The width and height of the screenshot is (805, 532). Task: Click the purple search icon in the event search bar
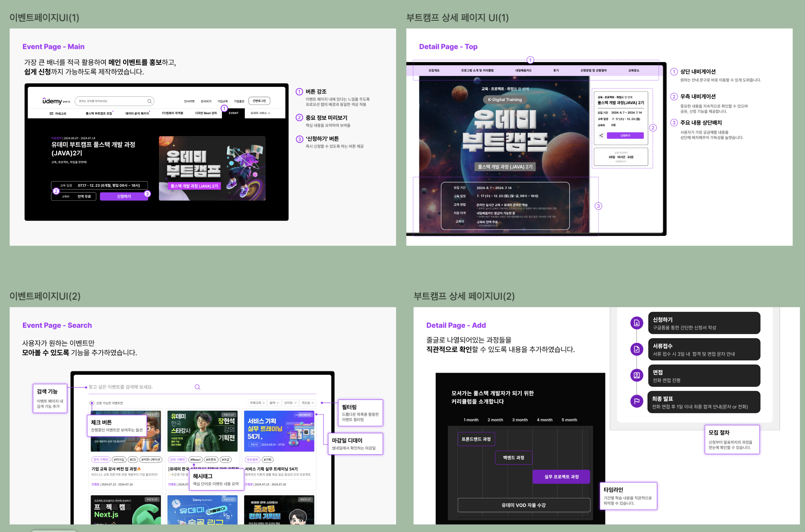[x=197, y=387]
